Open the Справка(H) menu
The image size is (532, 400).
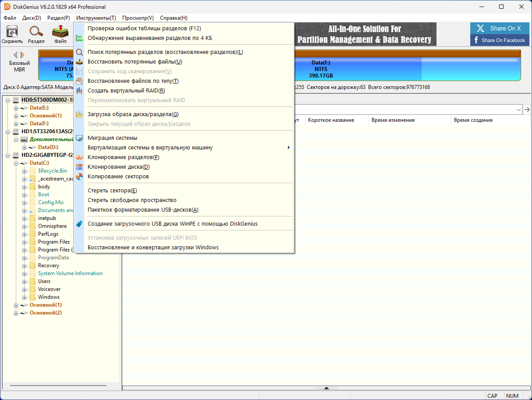point(174,18)
